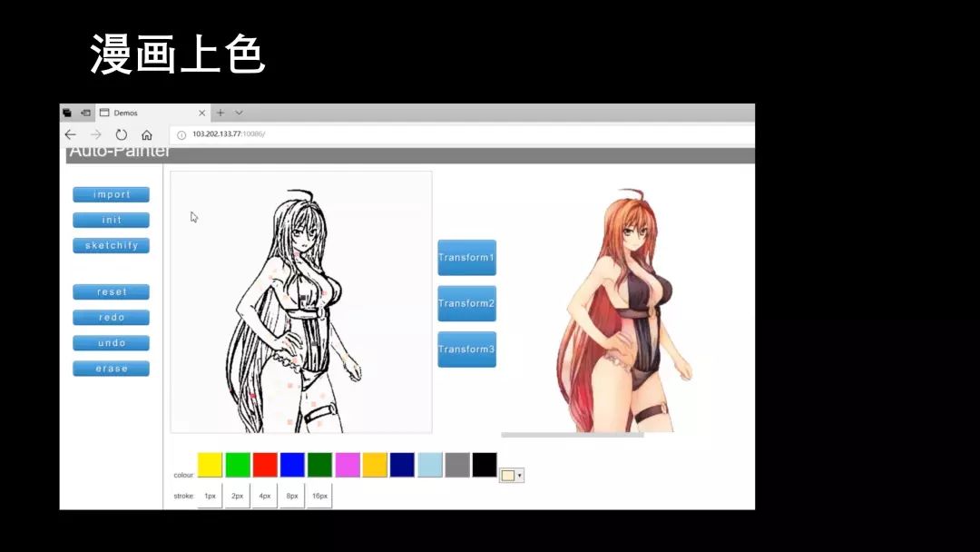Pick the bright green colour swatch
This screenshot has width=980, height=552.
(x=238, y=465)
